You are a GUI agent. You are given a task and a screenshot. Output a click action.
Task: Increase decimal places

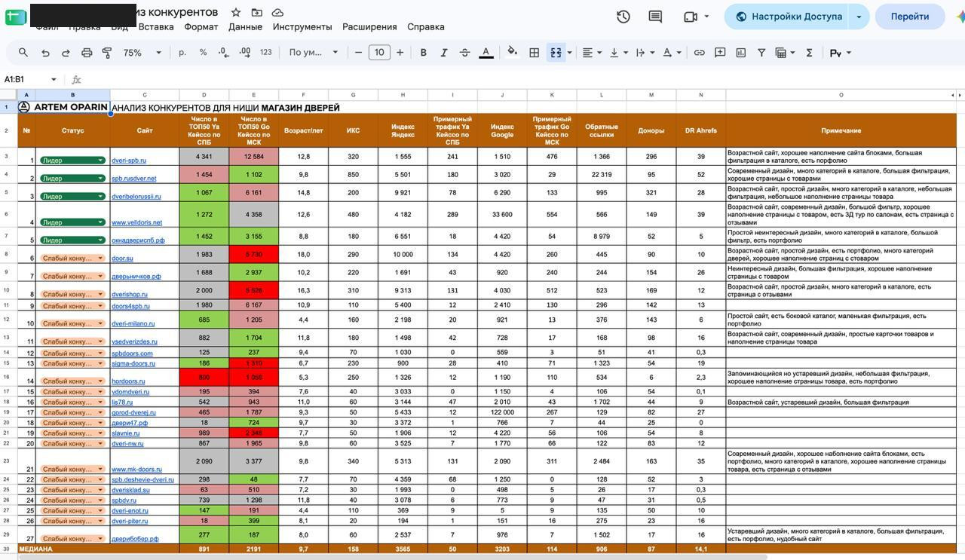point(244,53)
